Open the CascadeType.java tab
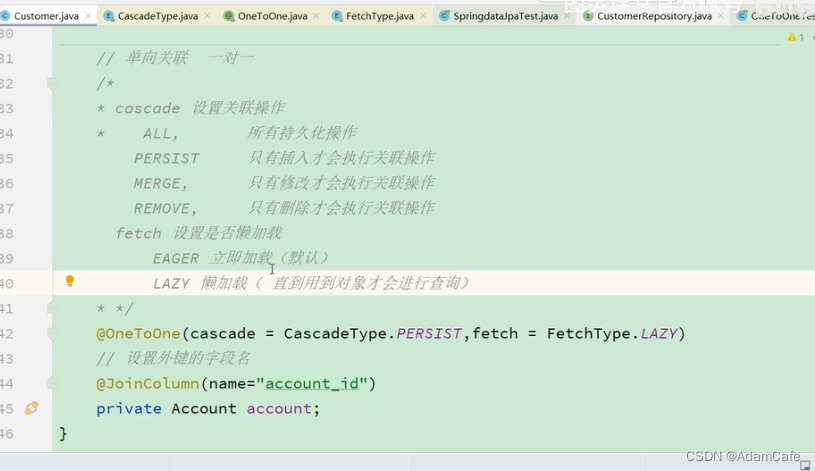 157,16
